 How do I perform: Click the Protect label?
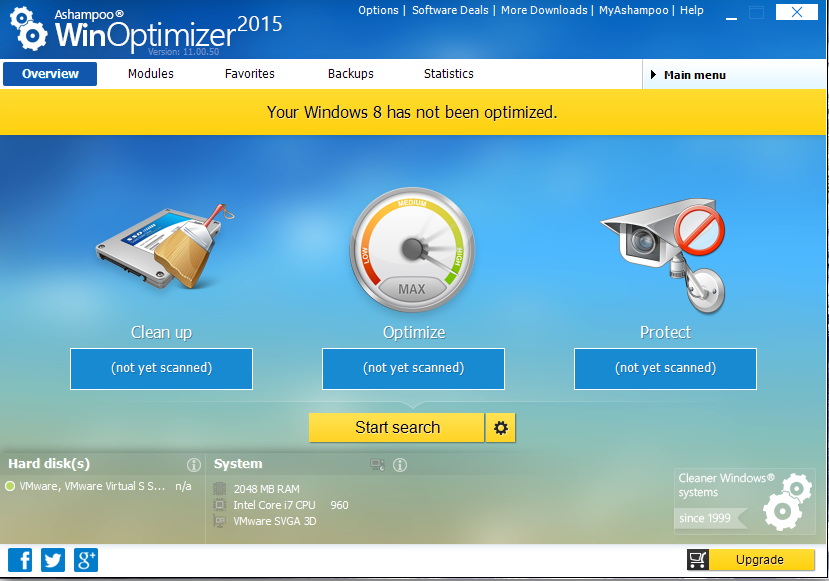[665, 333]
